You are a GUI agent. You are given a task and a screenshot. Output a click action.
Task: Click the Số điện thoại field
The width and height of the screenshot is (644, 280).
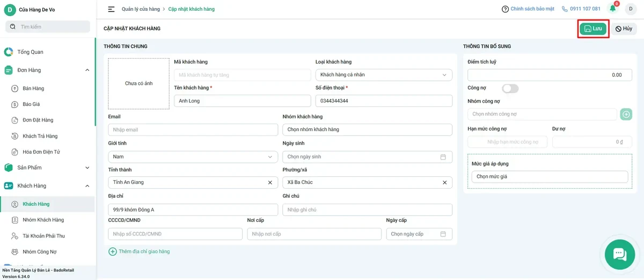point(384,101)
